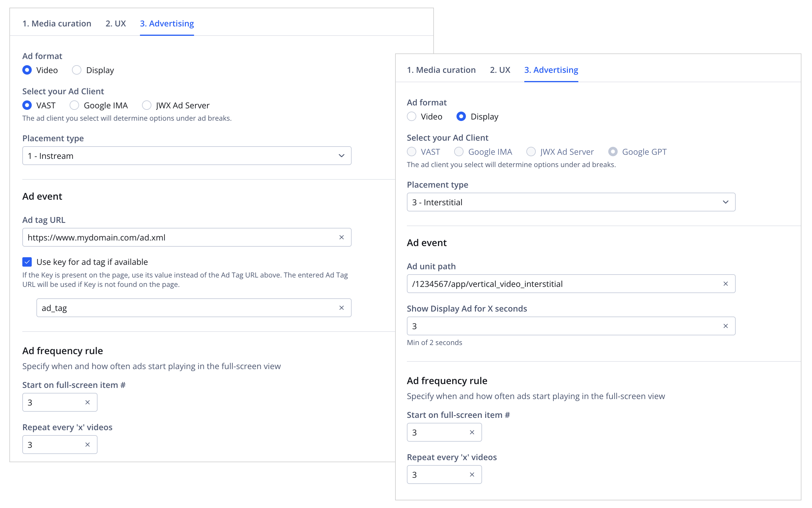The image size is (812, 508).
Task: Switch to Media curation tab in left panel
Action: coord(56,23)
